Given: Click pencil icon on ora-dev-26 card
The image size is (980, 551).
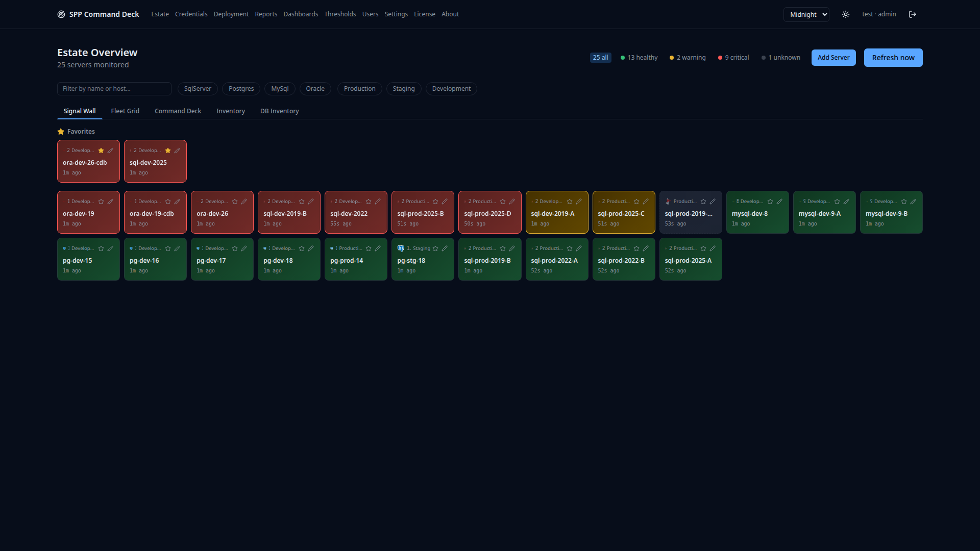Looking at the screenshot, I should pos(244,202).
